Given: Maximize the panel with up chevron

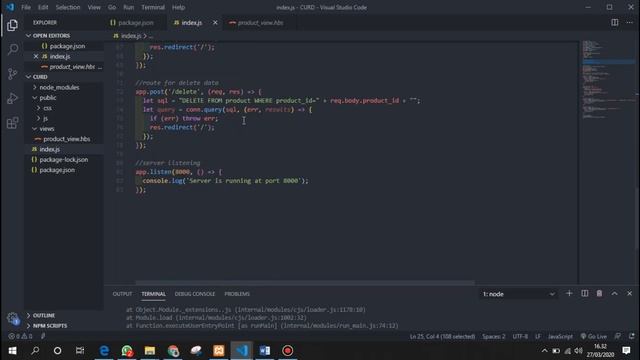Looking at the screenshot, I should pyautogui.click(x=614, y=293).
